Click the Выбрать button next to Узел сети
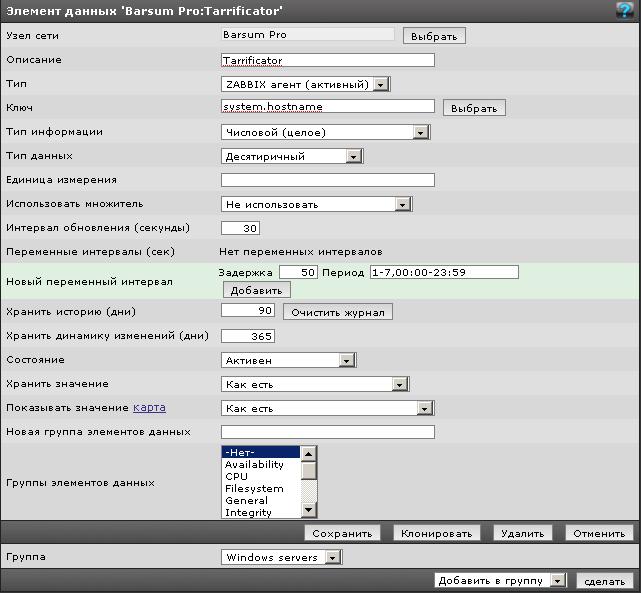The height and width of the screenshot is (593, 641). [435, 36]
